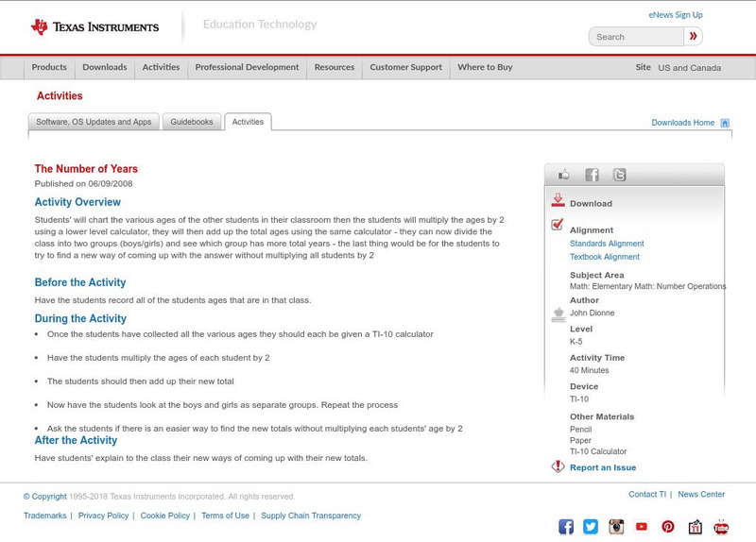This screenshot has width=756, height=542.
Task: Click the Downloads Home house icon
Action: point(725,123)
